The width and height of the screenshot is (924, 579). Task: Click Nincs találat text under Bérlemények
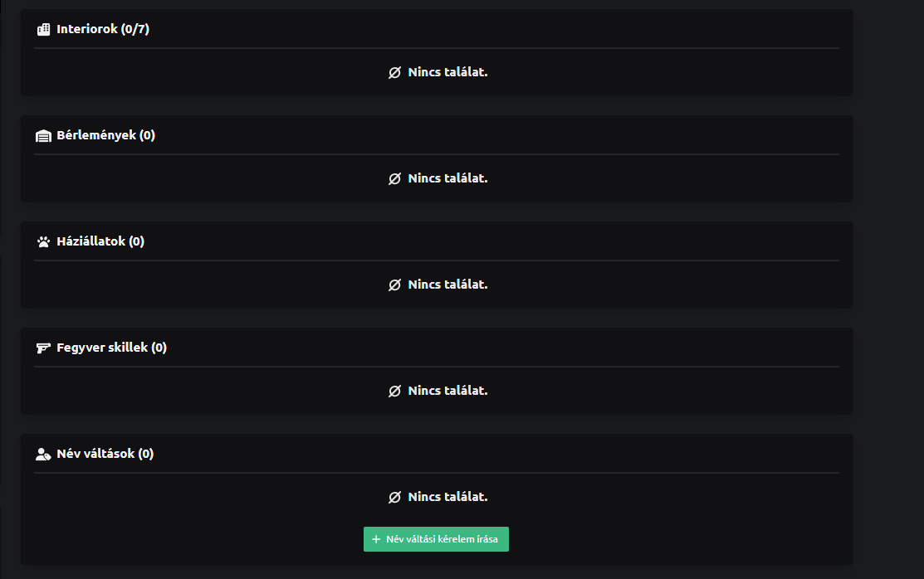point(447,178)
